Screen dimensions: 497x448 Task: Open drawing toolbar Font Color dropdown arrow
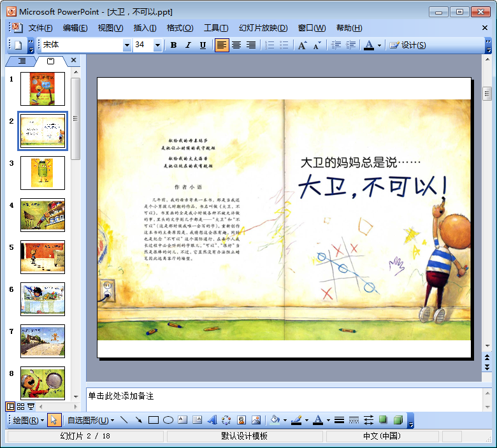(x=328, y=421)
